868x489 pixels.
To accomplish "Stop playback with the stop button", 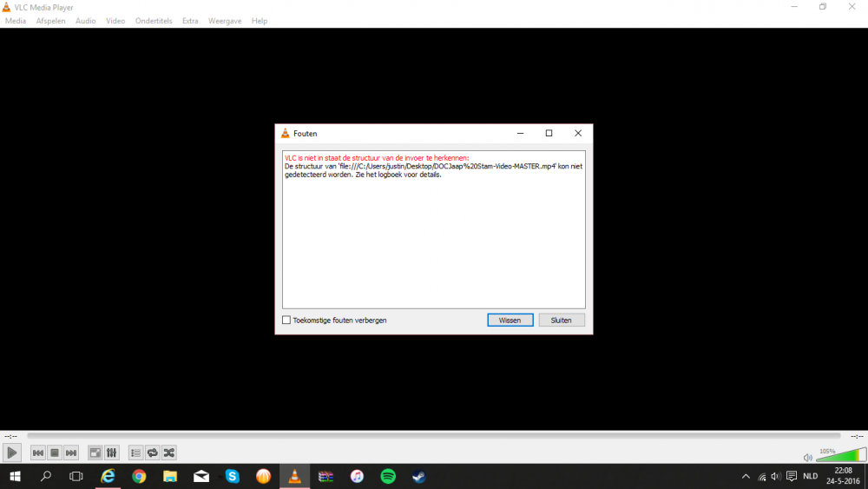I will point(55,453).
